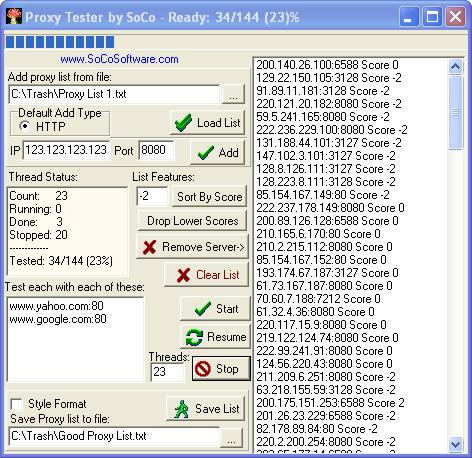Save the proxy list with Save List

click(206, 408)
